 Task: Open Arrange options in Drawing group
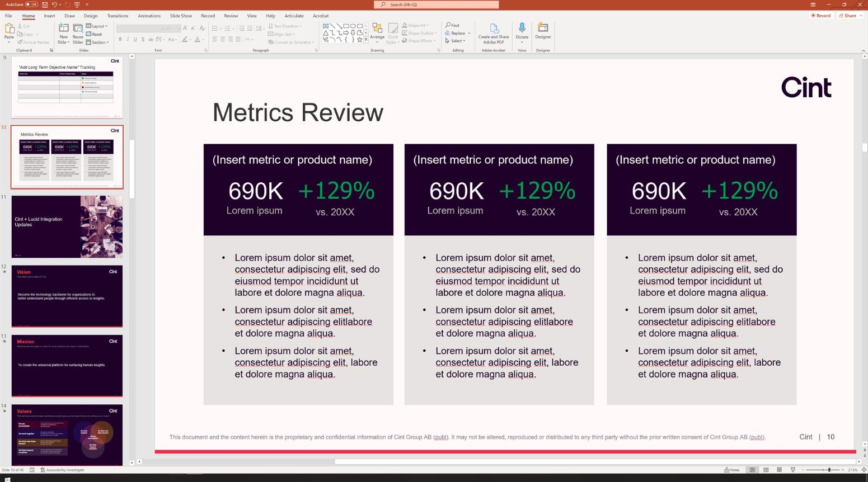tap(377, 32)
